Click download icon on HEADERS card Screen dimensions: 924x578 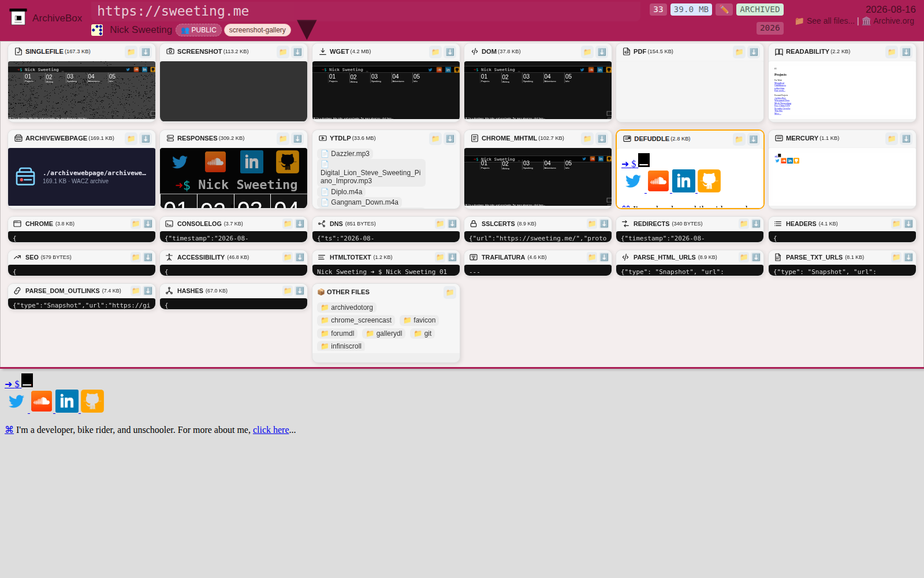pyautogui.click(x=908, y=224)
